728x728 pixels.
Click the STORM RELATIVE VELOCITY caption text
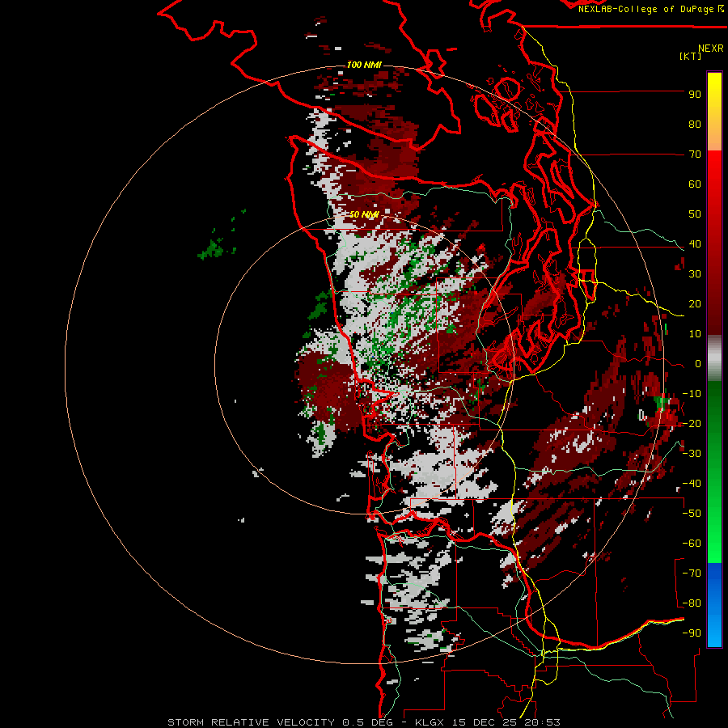click(x=251, y=722)
